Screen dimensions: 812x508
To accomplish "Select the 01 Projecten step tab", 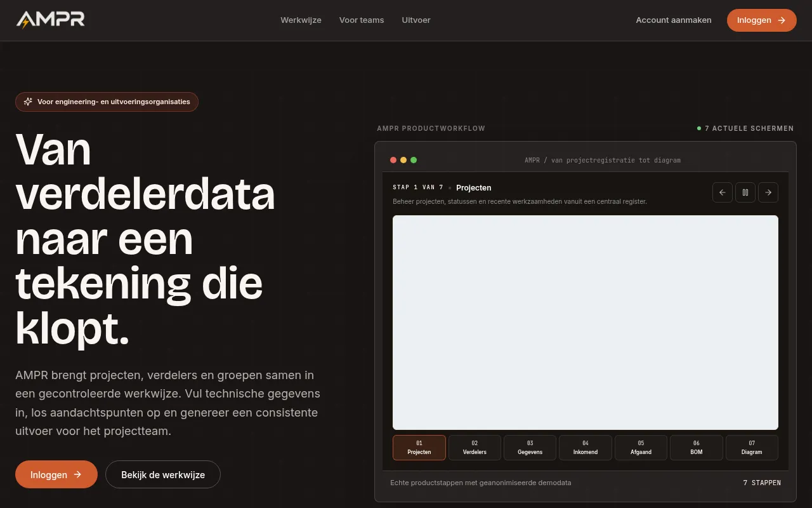I will point(419,448).
